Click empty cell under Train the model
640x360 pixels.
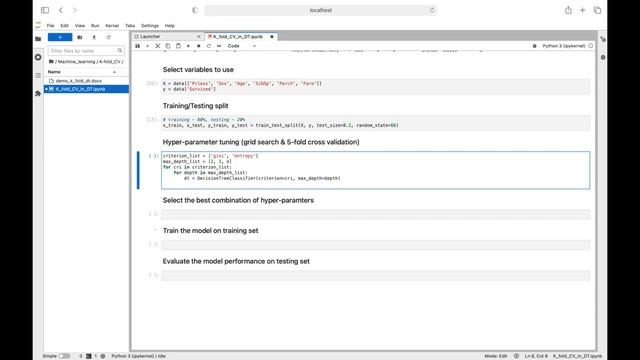tap(375, 245)
